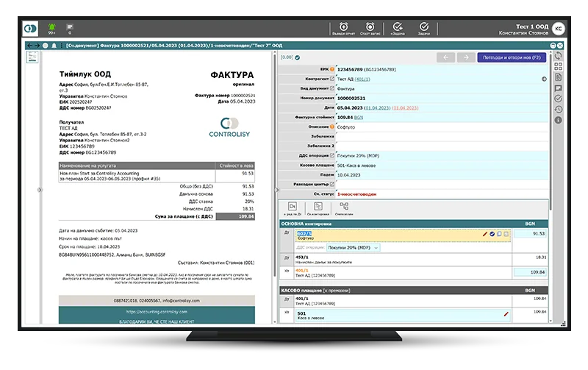Open the comments icon in right sidebar

click(558, 88)
